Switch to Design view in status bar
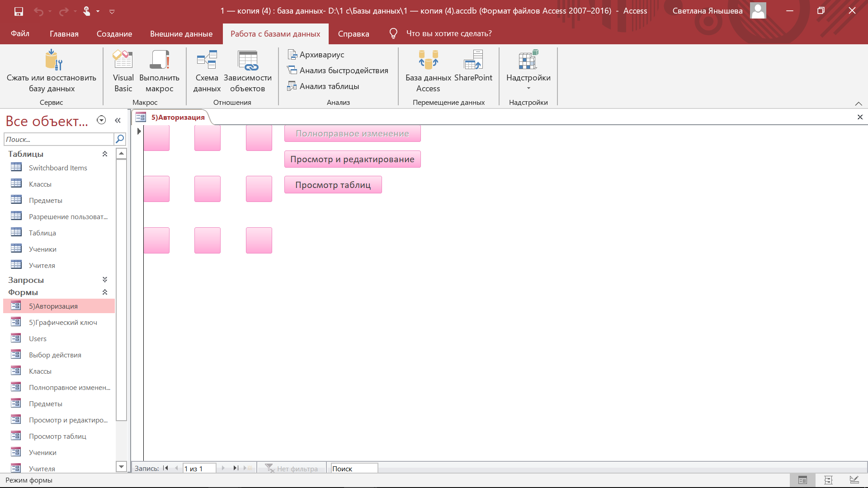Viewport: 868px width, 488px height. point(854,480)
